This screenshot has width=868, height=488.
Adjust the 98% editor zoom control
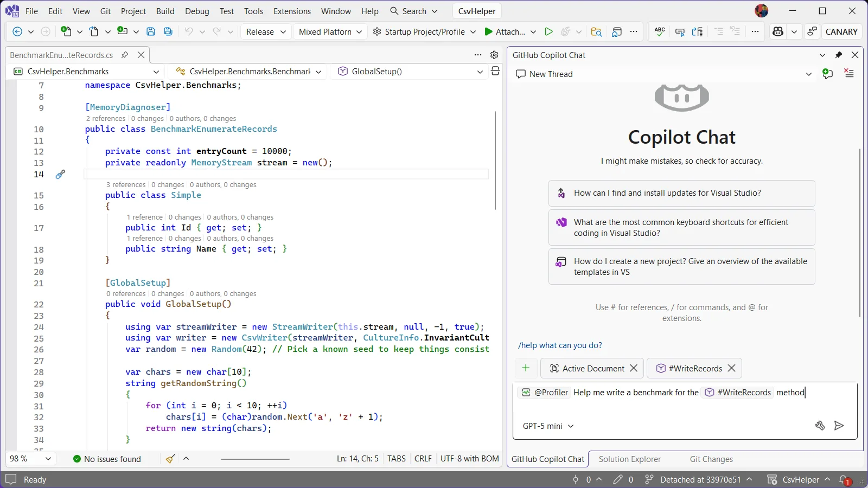click(x=30, y=459)
